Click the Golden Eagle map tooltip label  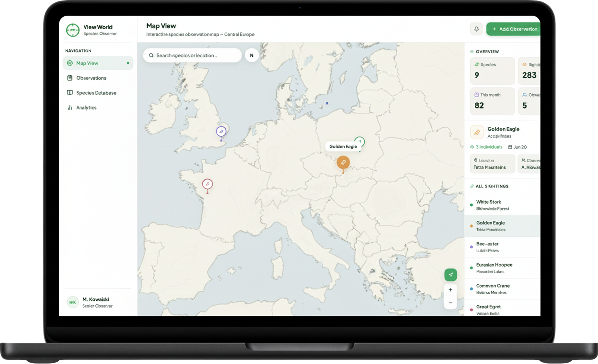(x=343, y=146)
